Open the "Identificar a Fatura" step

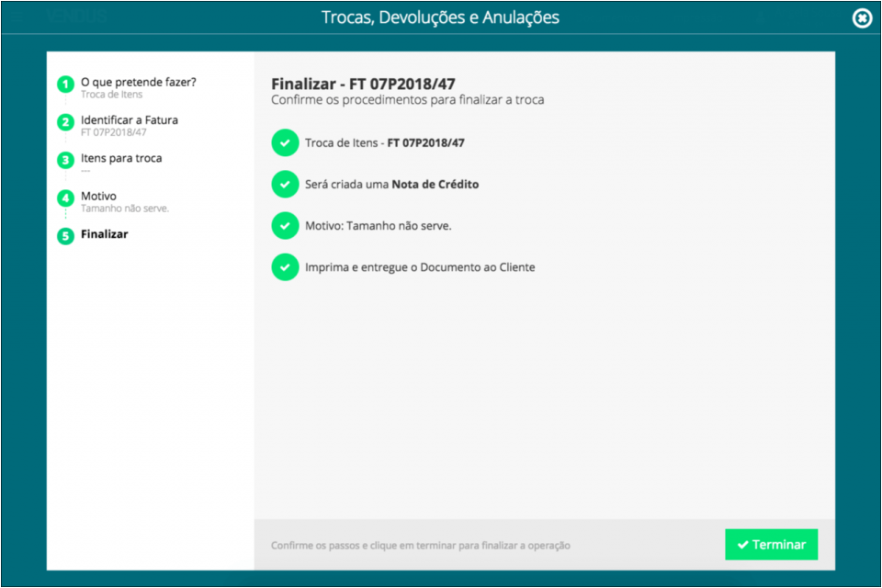click(130, 120)
